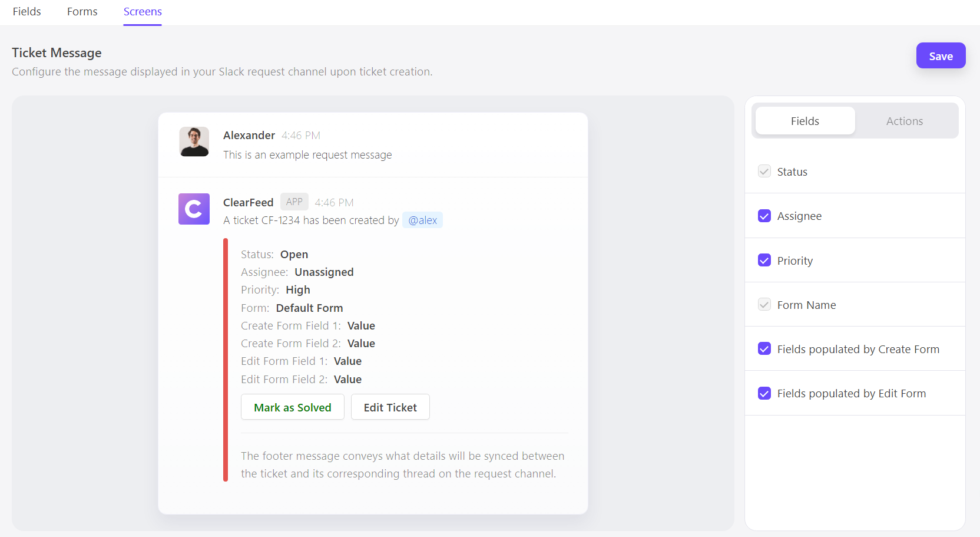This screenshot has height=537, width=980.
Task: Open the Forms top tab
Action: 82,12
